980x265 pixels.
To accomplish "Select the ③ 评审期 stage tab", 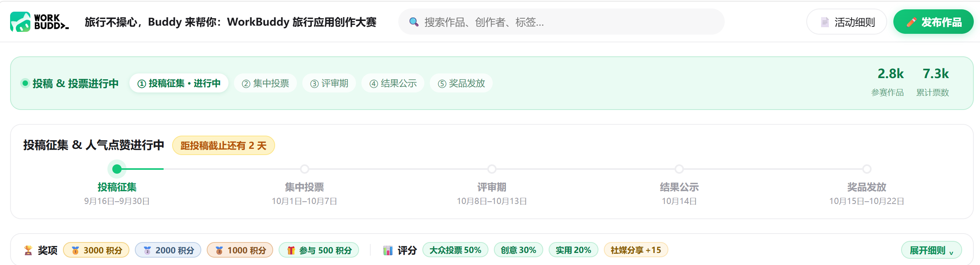I will [x=329, y=83].
